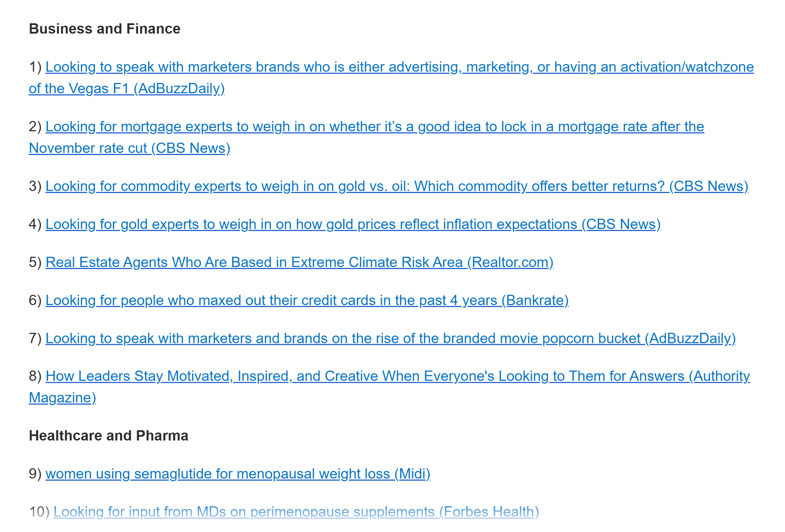The height and width of the screenshot is (532, 785).
Task: Click the list number before the Bankrate link
Action: point(35,300)
